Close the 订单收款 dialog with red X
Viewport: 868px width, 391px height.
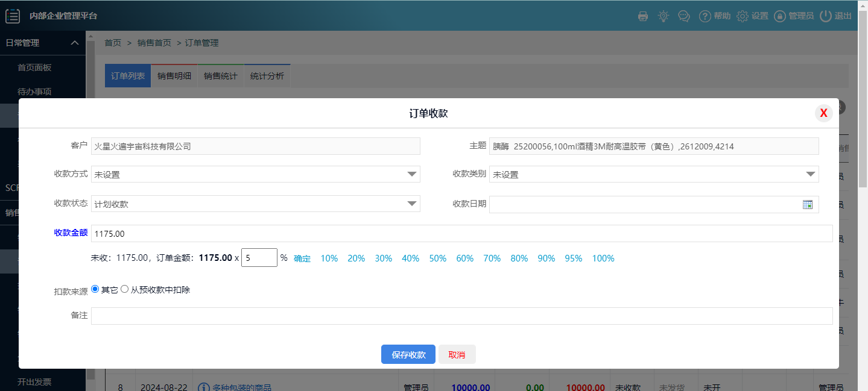point(823,113)
